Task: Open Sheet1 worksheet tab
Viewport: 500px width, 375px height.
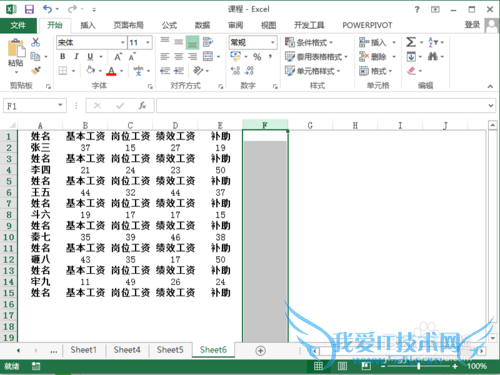Action: (x=84, y=350)
